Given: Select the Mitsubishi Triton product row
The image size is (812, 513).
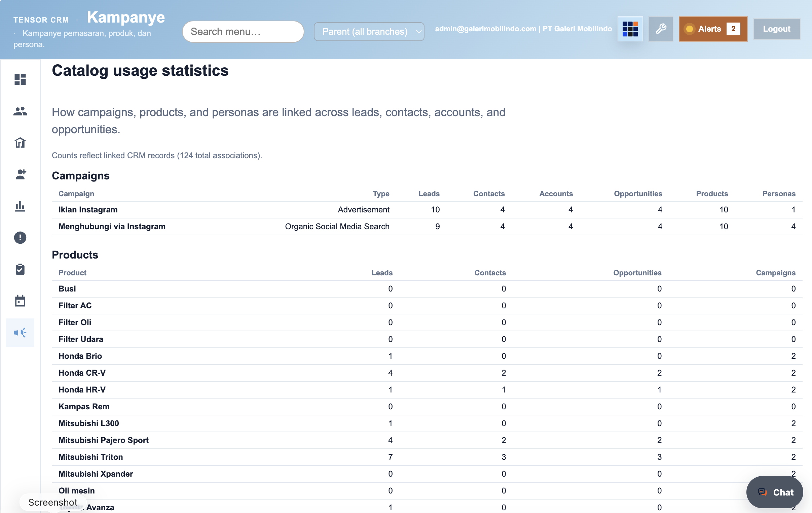Looking at the screenshot, I should tap(427, 457).
